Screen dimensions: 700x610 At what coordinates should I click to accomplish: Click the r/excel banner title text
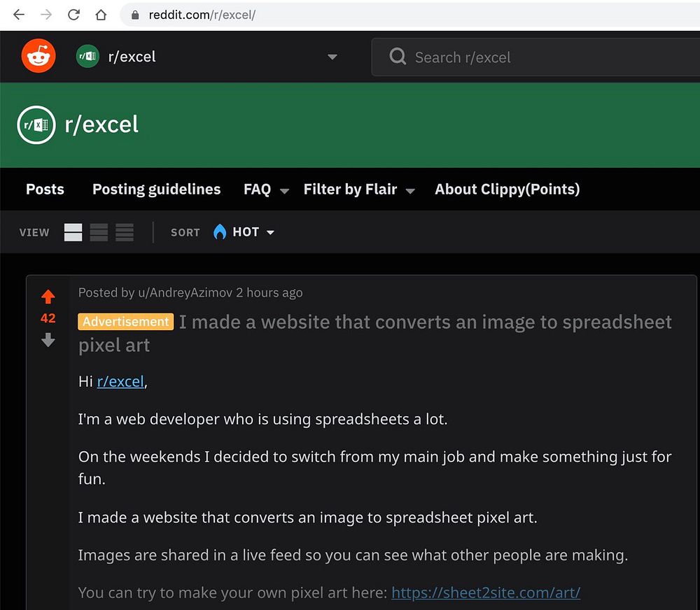[101, 125]
